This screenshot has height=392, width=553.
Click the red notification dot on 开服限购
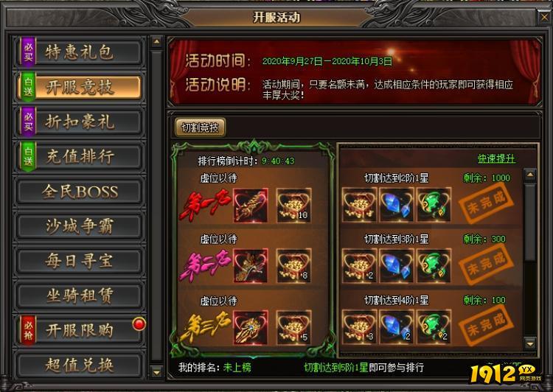point(139,323)
